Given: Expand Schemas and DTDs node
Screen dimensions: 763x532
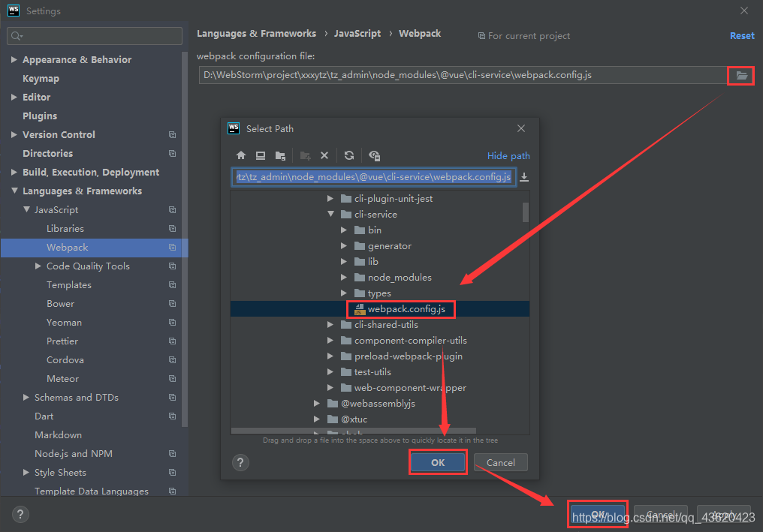Looking at the screenshot, I should coord(26,397).
